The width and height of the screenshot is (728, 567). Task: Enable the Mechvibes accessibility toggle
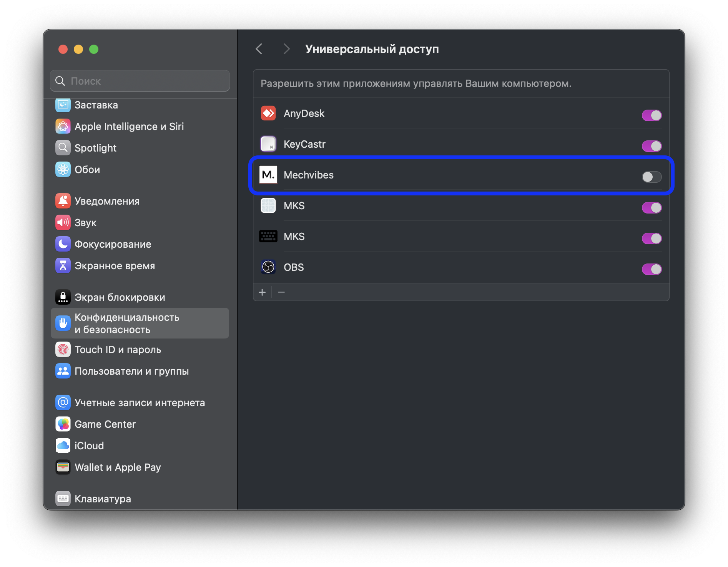(651, 177)
